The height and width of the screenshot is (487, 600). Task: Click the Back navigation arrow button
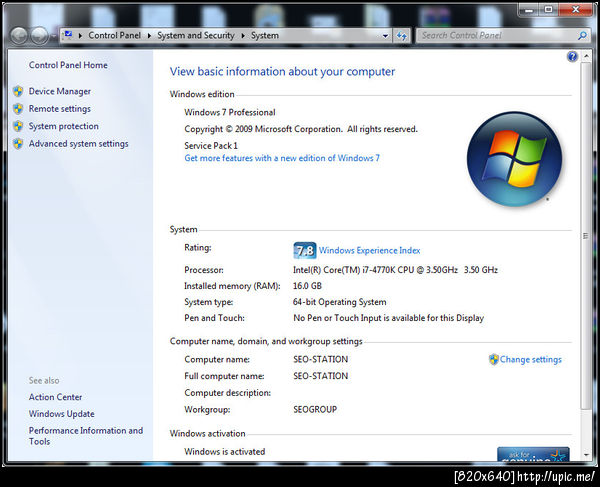pos(19,36)
